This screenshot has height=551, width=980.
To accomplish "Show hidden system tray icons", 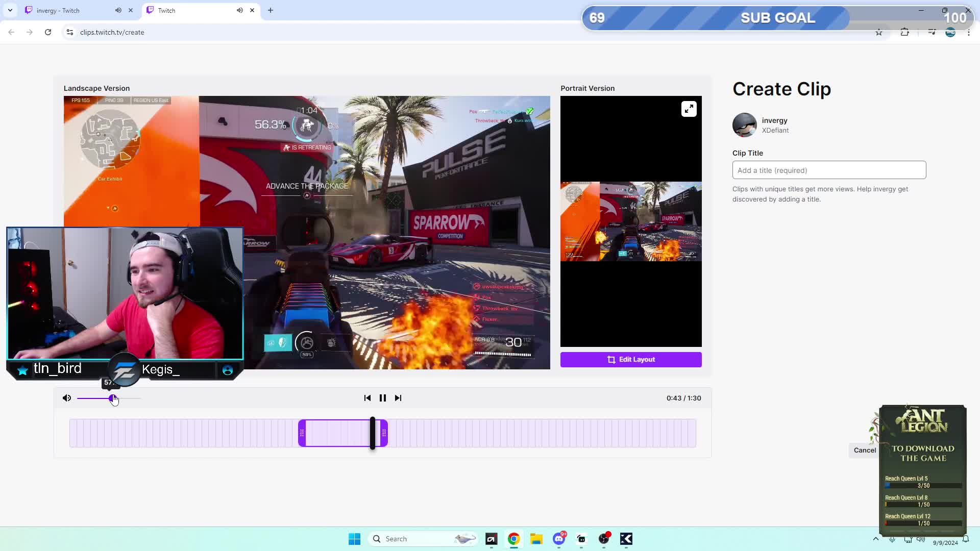I will [876, 539].
